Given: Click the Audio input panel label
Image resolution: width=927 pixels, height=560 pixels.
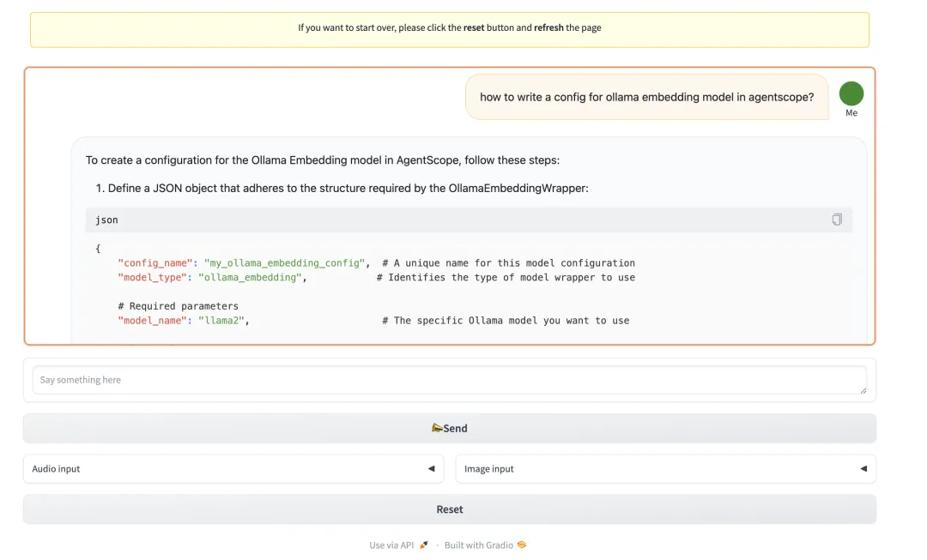Looking at the screenshot, I should [x=57, y=469].
